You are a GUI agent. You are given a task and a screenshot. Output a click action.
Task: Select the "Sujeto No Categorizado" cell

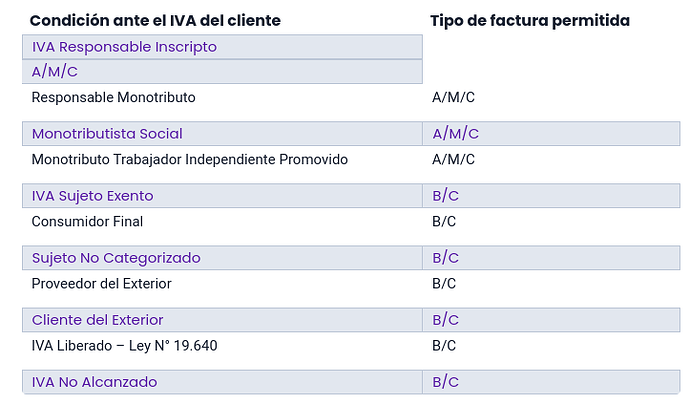coord(116,258)
